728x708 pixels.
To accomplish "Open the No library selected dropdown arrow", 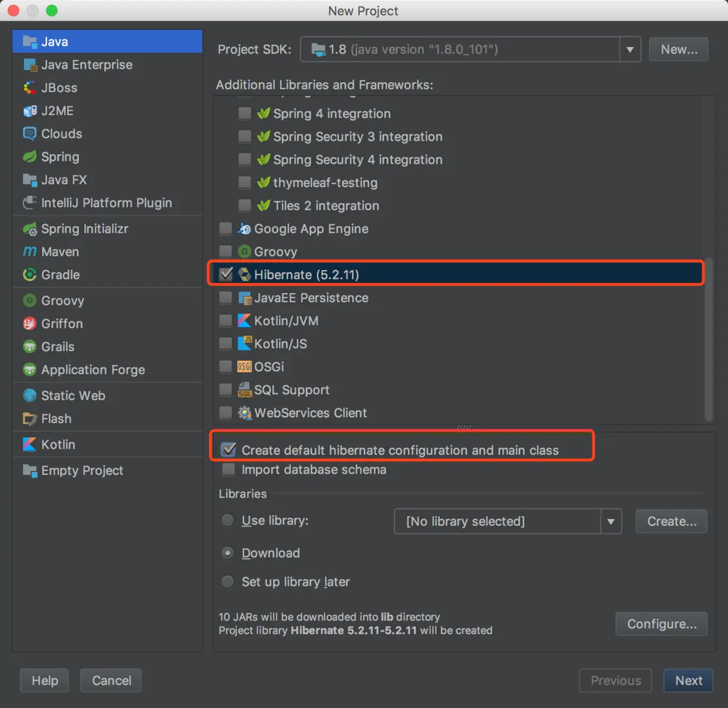I will pos(611,521).
